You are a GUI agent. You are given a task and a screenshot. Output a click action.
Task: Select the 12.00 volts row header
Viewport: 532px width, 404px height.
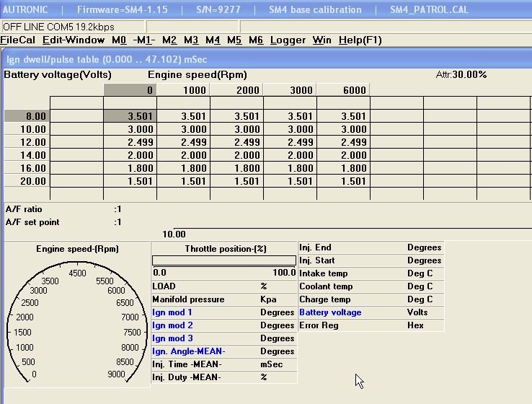point(27,142)
